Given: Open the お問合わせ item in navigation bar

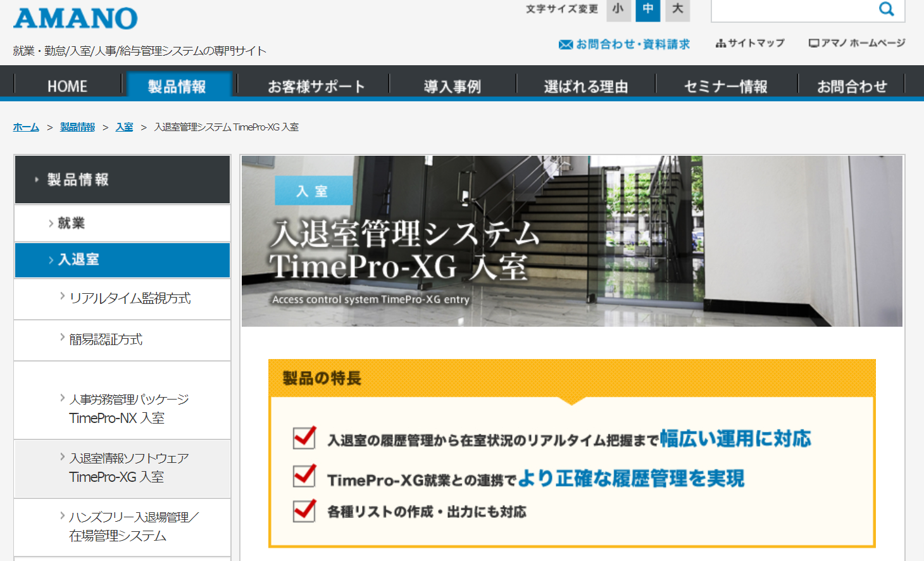Looking at the screenshot, I should pyautogui.click(x=852, y=86).
